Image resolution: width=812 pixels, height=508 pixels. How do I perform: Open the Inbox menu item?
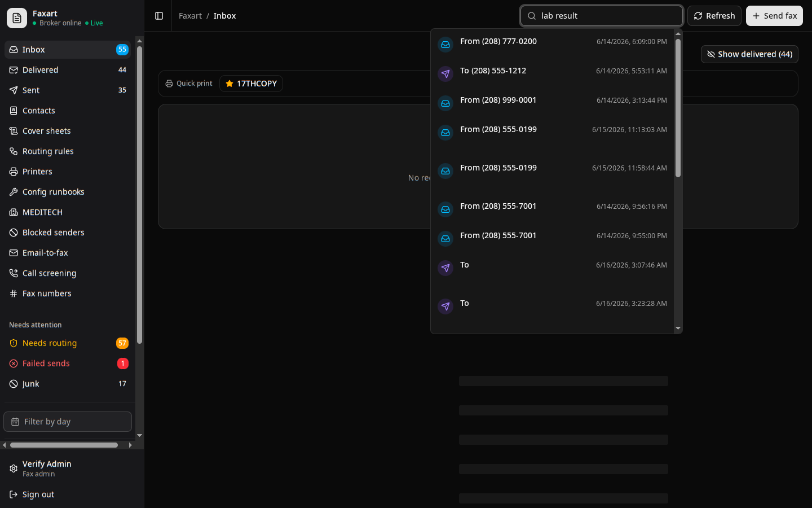click(x=68, y=50)
